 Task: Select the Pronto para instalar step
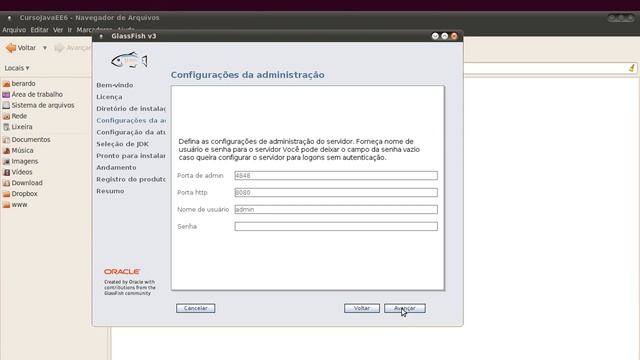(x=131, y=156)
